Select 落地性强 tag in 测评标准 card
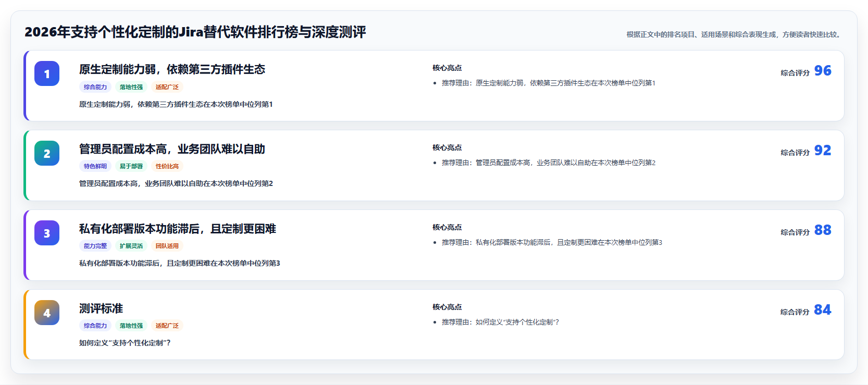 131,326
